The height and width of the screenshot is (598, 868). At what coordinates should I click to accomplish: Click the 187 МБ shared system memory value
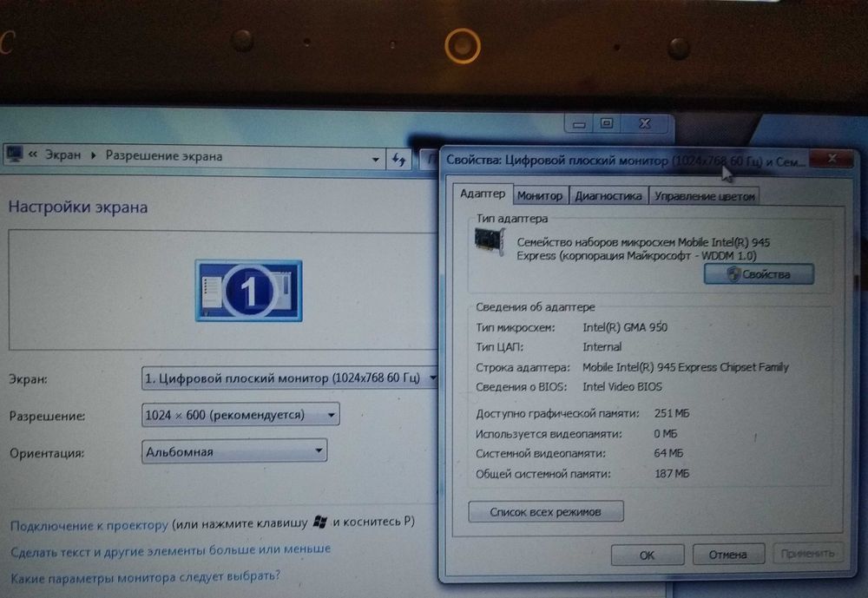[672, 473]
